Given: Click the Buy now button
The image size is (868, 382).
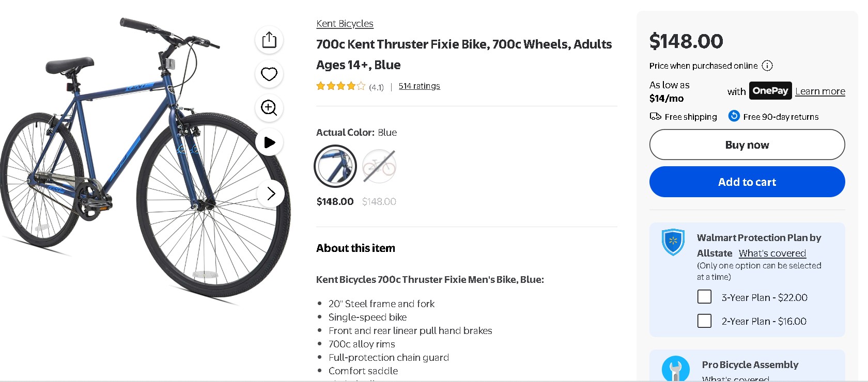Looking at the screenshot, I should [x=747, y=145].
